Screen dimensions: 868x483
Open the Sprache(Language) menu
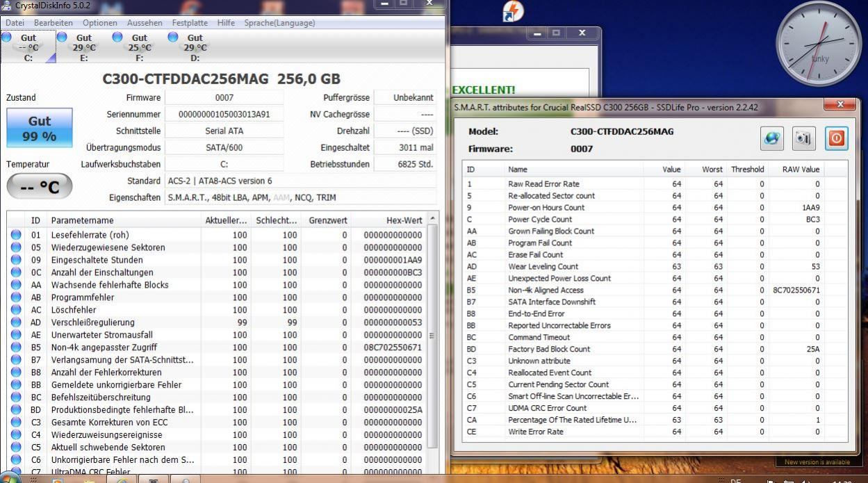279,23
